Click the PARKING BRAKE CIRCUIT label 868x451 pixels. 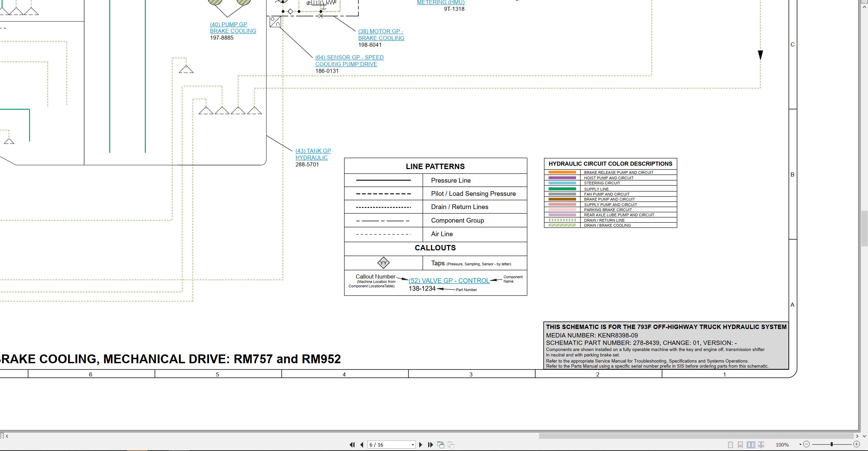(x=608, y=210)
